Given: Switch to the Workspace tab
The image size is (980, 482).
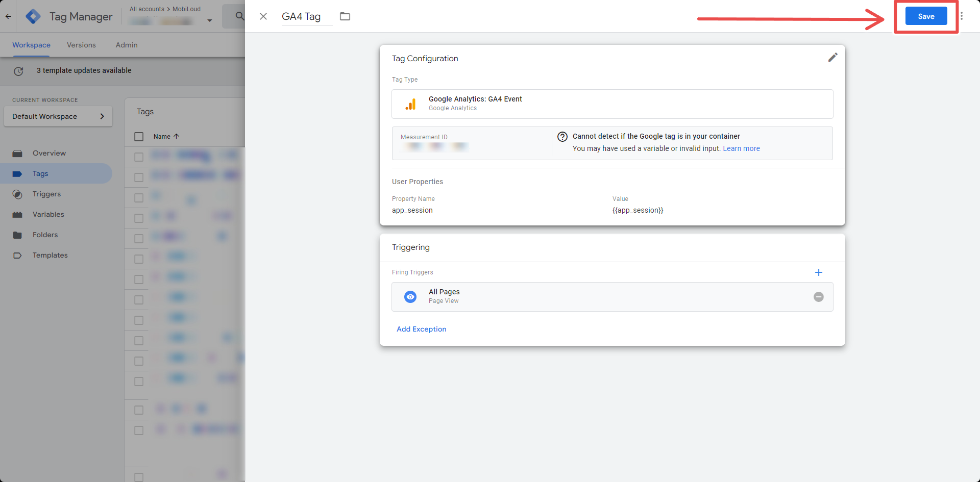Looking at the screenshot, I should coord(31,45).
